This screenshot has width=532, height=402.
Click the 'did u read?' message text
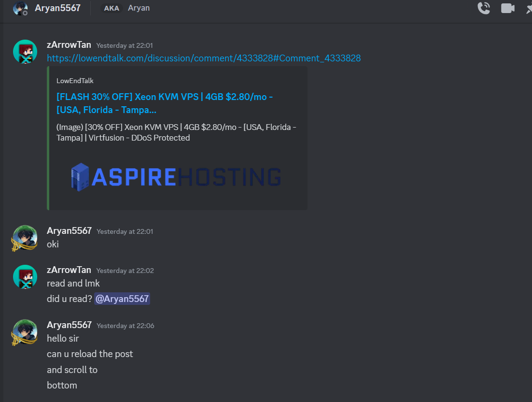click(70, 299)
